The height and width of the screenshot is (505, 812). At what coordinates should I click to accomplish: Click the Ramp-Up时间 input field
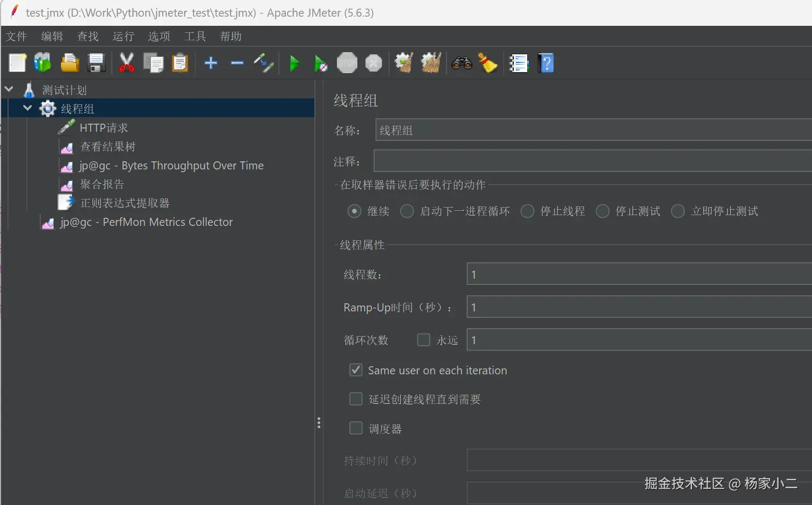639,307
